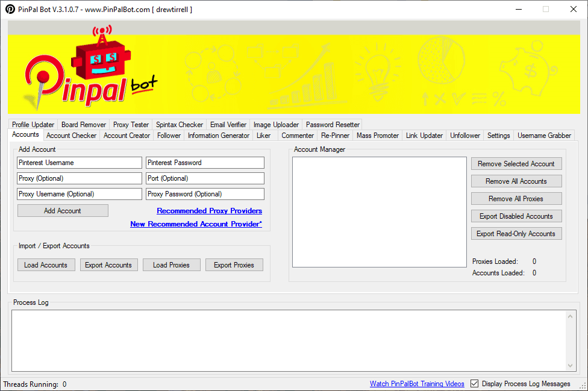Switch to the Email Verifier tab
Image resolution: width=588 pixels, height=391 pixels.
click(x=228, y=125)
